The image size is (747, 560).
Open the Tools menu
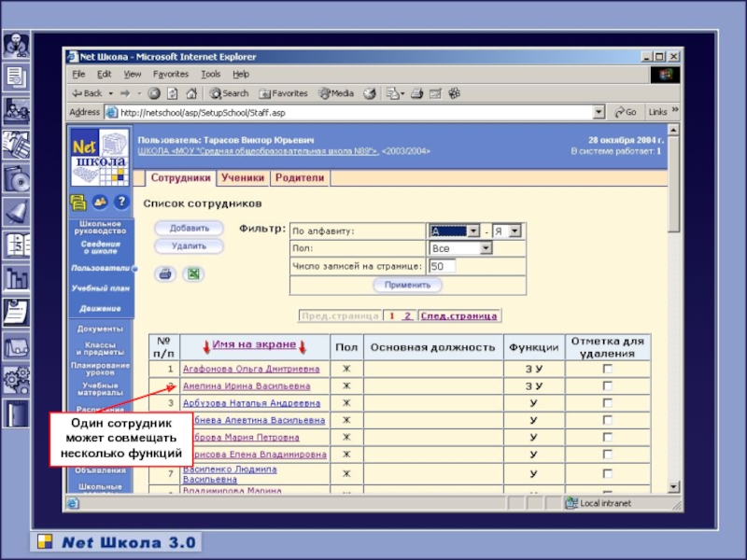point(210,74)
